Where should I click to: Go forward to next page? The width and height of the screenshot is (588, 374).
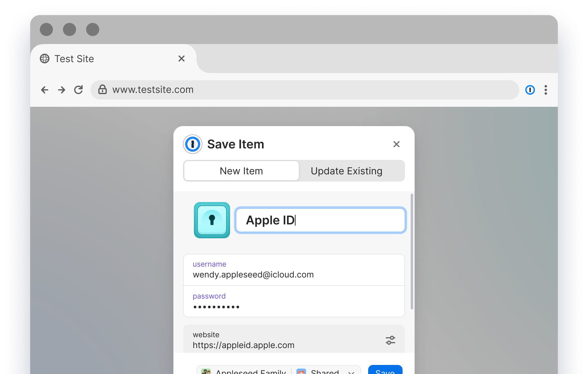62,90
